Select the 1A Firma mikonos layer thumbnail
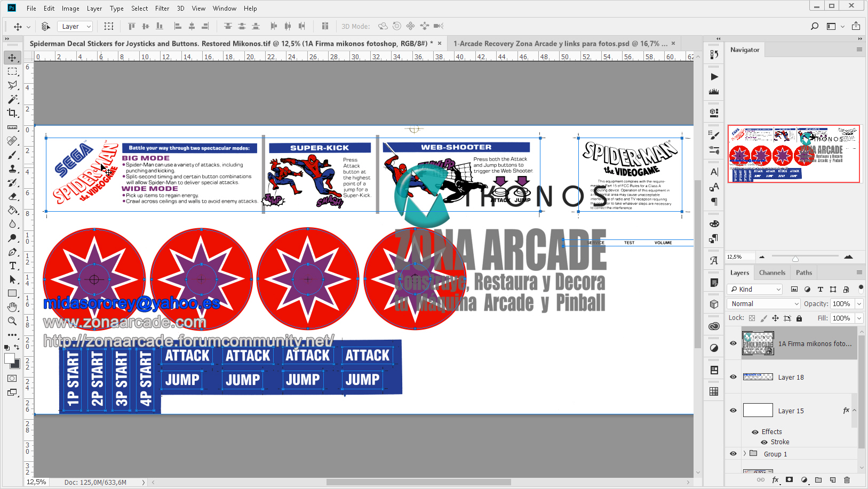Screen dimensions: 868x489 coord(758,343)
